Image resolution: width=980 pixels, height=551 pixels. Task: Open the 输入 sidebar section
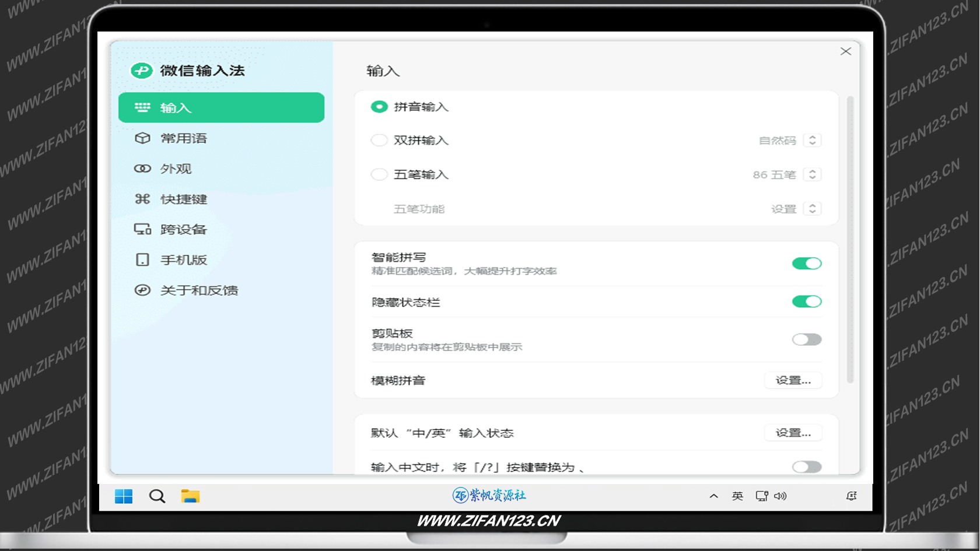pos(221,107)
